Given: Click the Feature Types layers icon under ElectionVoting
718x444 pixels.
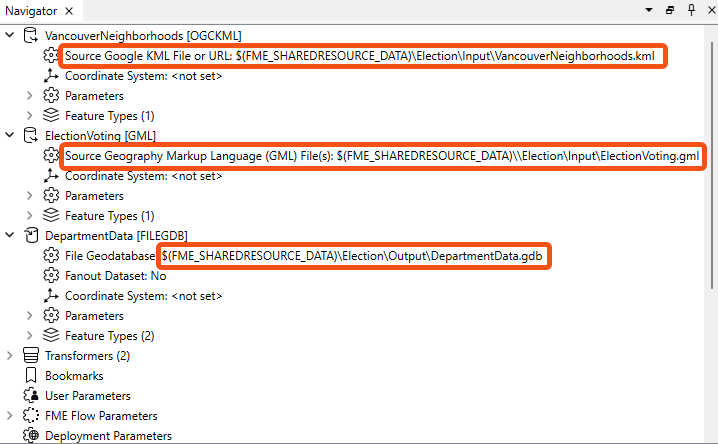Looking at the screenshot, I should 51,215.
